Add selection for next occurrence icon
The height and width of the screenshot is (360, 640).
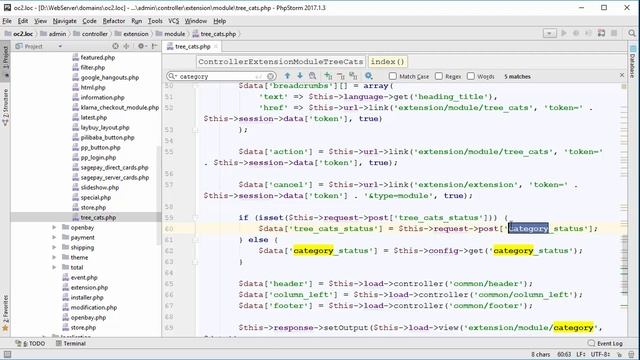pyautogui.click(x=328, y=76)
